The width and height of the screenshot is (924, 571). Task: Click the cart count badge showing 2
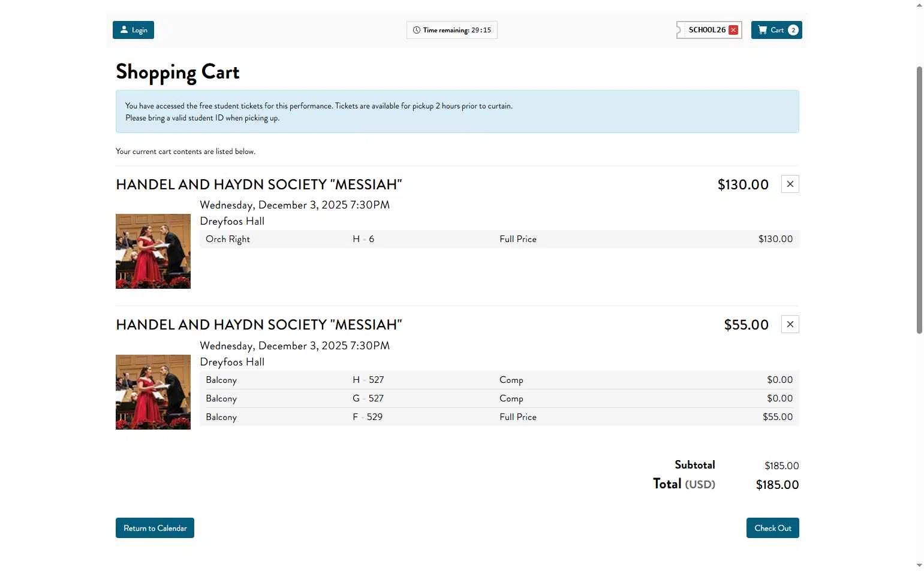[793, 30]
